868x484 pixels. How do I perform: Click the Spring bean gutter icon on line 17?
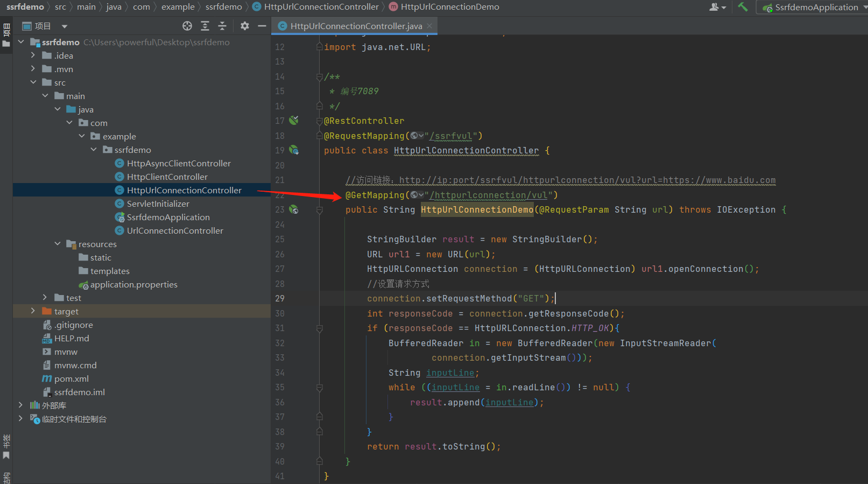pyautogui.click(x=294, y=121)
